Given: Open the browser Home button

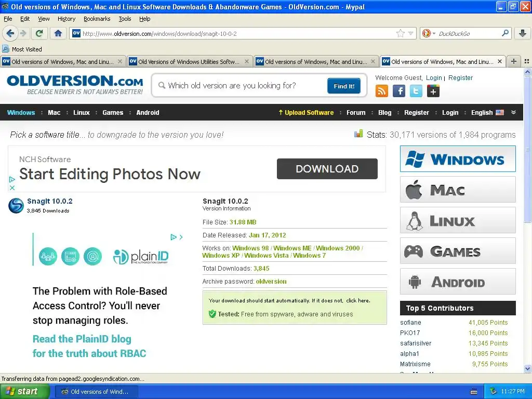Looking at the screenshot, I should 58,33.
